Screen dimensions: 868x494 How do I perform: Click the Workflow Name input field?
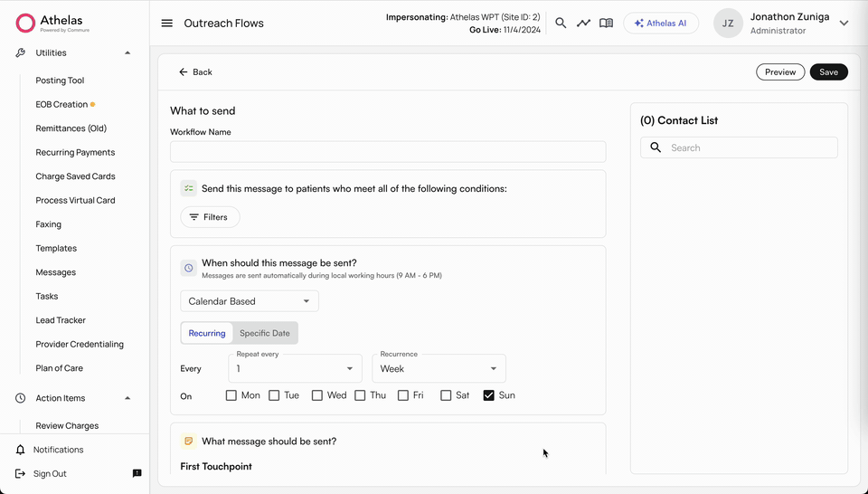(388, 152)
